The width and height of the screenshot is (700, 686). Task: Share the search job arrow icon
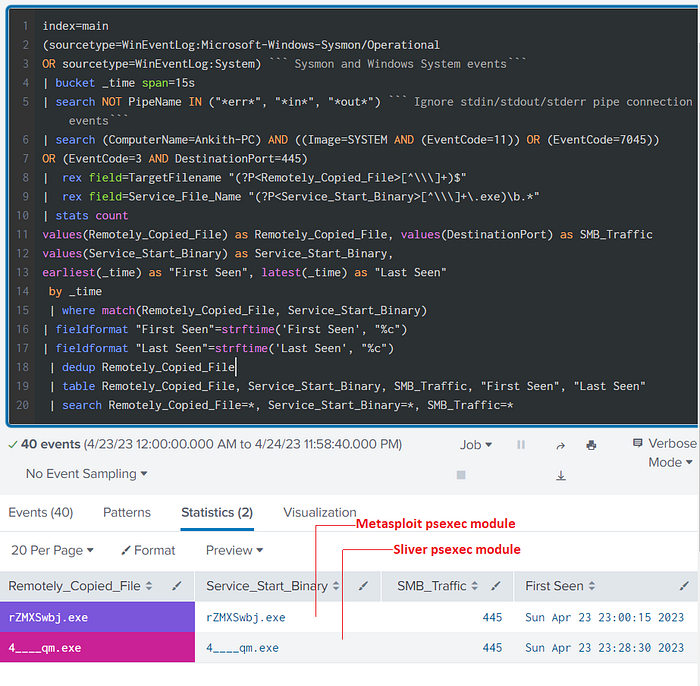coord(560,445)
